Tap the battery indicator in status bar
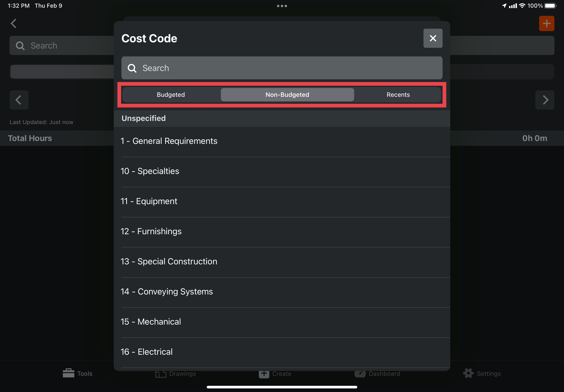The width and height of the screenshot is (564, 392). pos(550,6)
